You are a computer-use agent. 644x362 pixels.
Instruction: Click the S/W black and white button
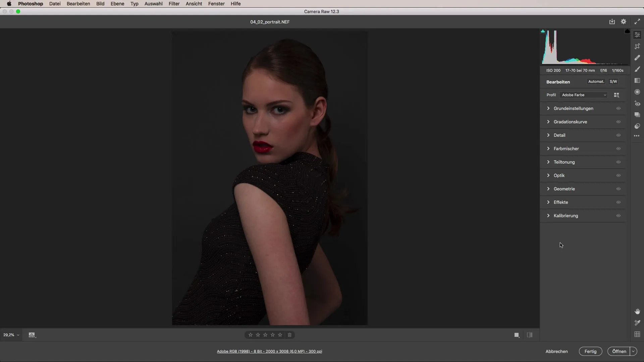(x=613, y=81)
